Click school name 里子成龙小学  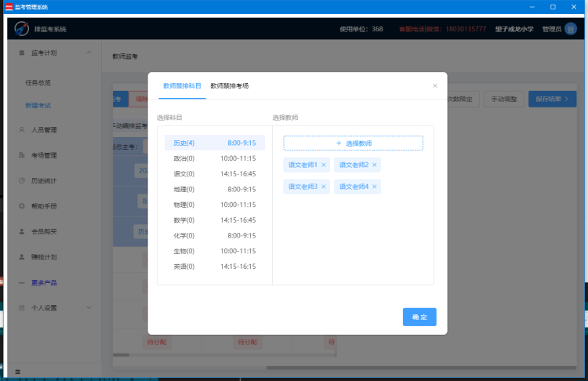click(x=514, y=29)
